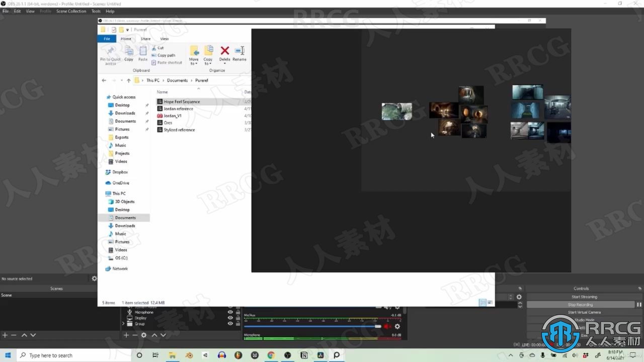The height and width of the screenshot is (362, 644).
Task: Remove scene with Scenes minus button
Action: coord(14,335)
